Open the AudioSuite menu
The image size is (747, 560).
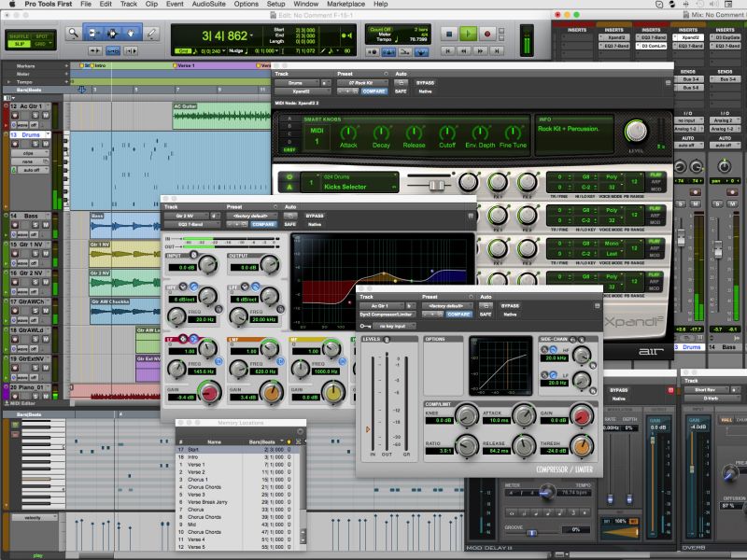[208, 4]
